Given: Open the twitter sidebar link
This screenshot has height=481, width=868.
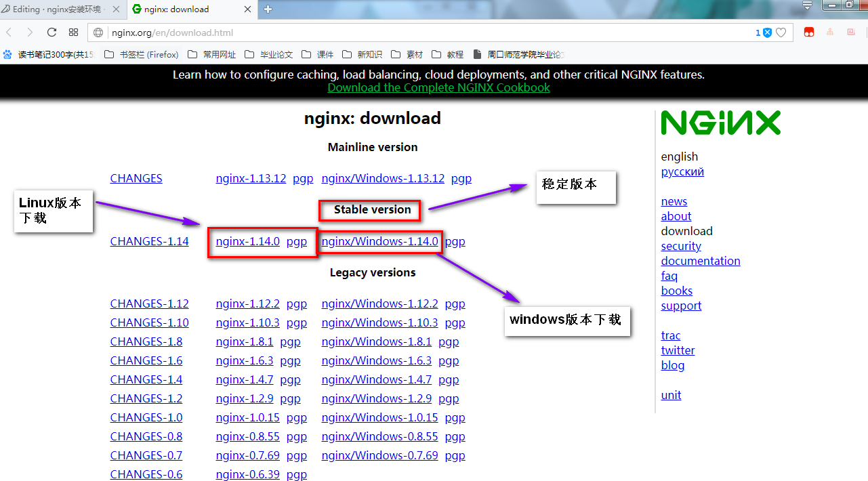Looking at the screenshot, I should tap(678, 350).
